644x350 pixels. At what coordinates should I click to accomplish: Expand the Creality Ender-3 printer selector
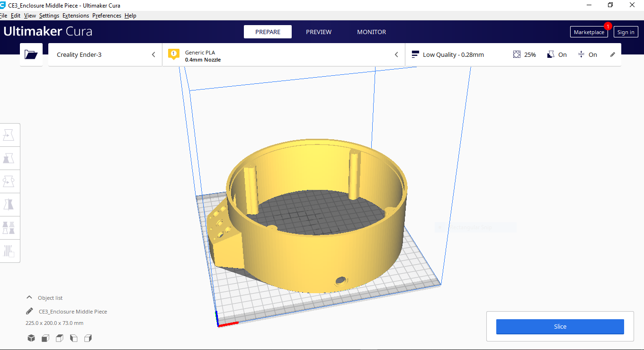[x=105, y=54]
